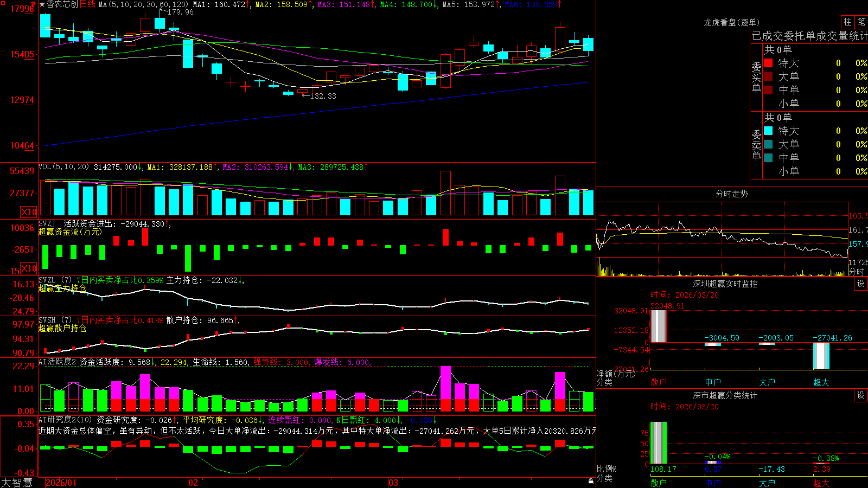
Task: Click the teal 大单 sell order swatch
Action: coord(768,144)
